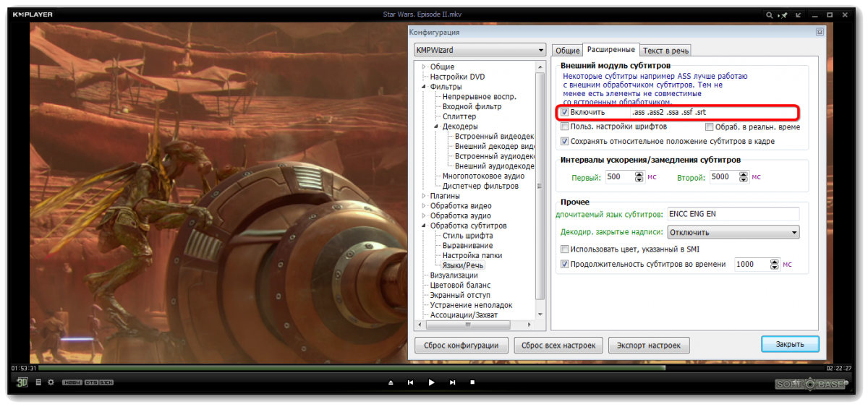Stop playback with the Stop button
Screen dimensions: 868x407
pyautogui.click(x=472, y=382)
